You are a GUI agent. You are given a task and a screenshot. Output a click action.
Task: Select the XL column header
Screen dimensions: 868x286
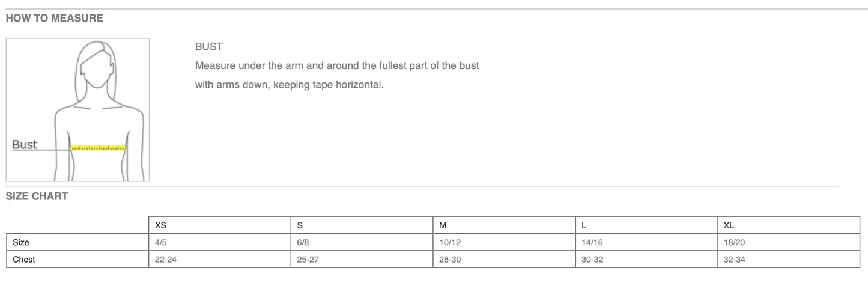click(x=729, y=225)
